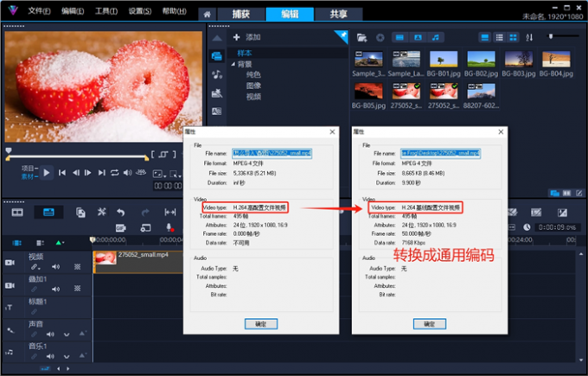The height and width of the screenshot is (376, 588).
Task: Open the preview aspect ratio dropdown
Action: click(x=159, y=174)
